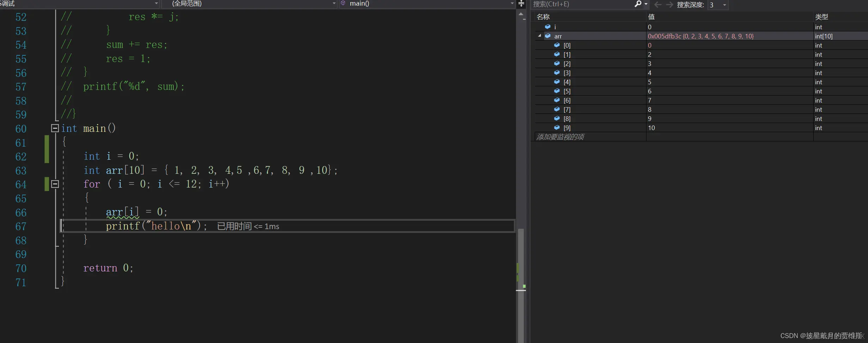Screen dimensions: 868x343
Task: Click the variable icon beside arr
Action: tap(548, 36)
